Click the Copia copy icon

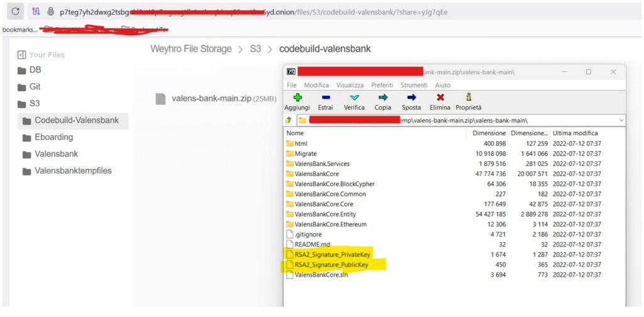pos(382,97)
